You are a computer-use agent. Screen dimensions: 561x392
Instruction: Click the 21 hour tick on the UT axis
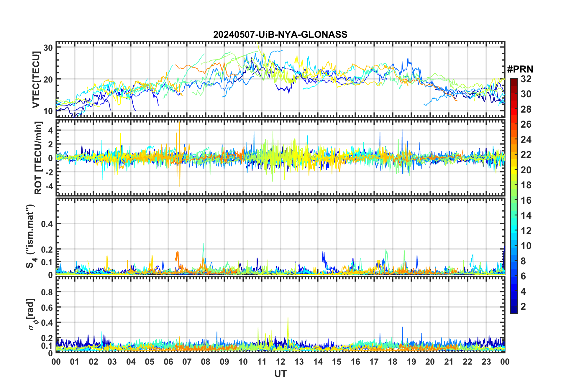pos(449,362)
